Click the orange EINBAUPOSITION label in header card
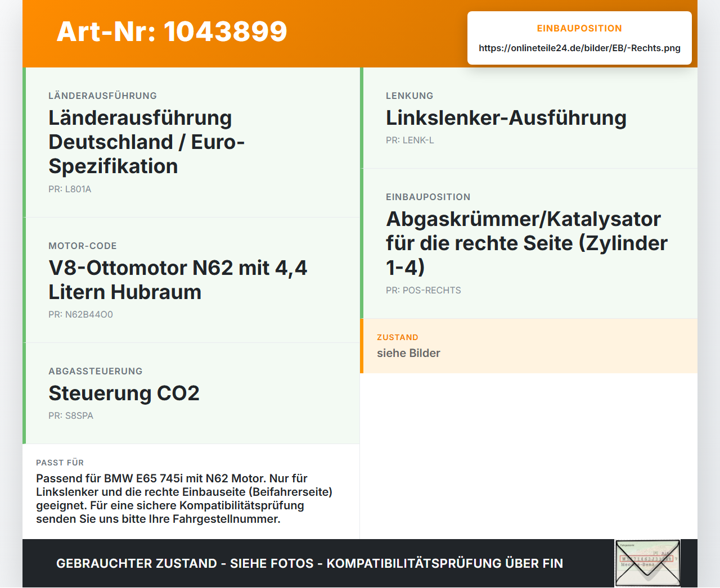 click(579, 28)
